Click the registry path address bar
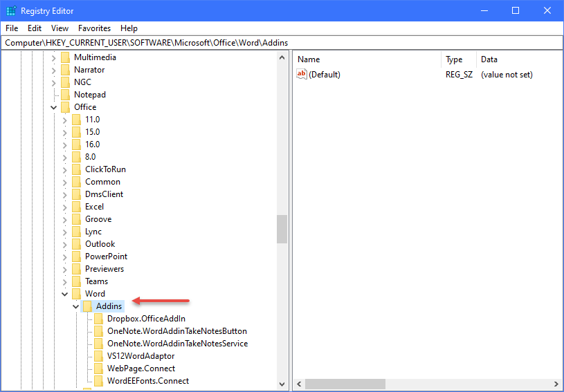The width and height of the screenshot is (564, 392). 282,43
